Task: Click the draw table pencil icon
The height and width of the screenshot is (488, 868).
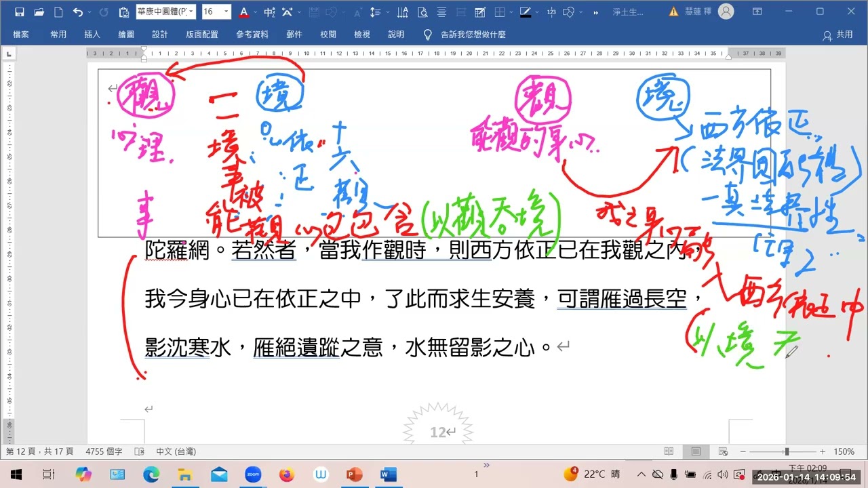Action: point(480,12)
